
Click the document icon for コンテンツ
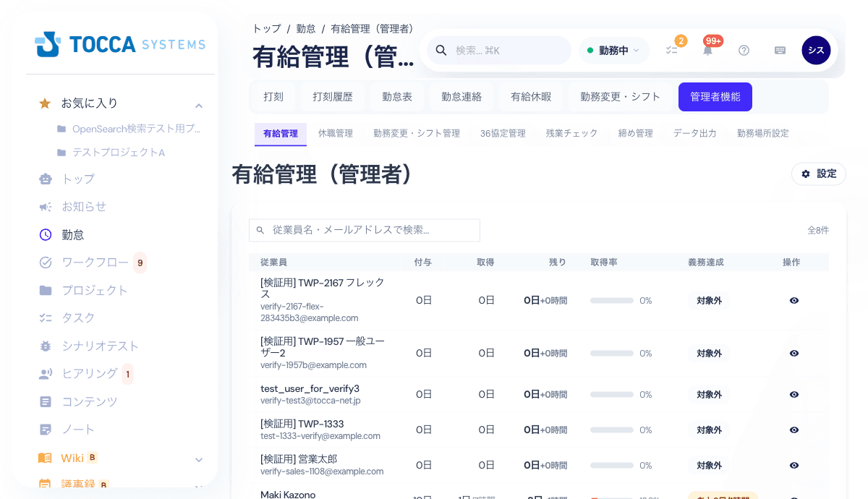point(46,401)
